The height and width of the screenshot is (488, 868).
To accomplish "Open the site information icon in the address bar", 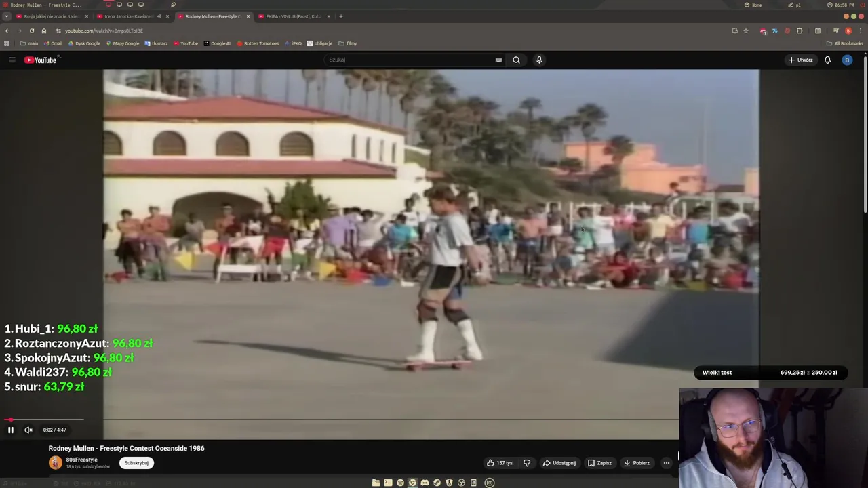I will pos(58,30).
